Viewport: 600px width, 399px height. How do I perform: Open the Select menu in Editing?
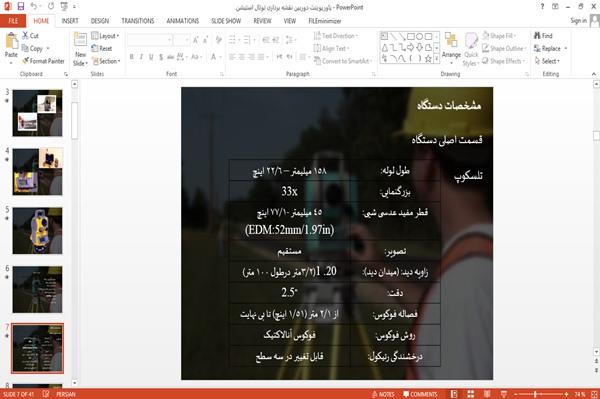coord(547,61)
